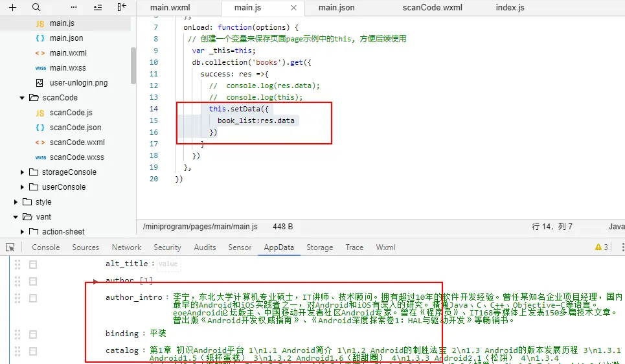Viewport: 625px width, 364px height.
Task: Click book_list:res.data code on line 15
Action: click(x=256, y=120)
